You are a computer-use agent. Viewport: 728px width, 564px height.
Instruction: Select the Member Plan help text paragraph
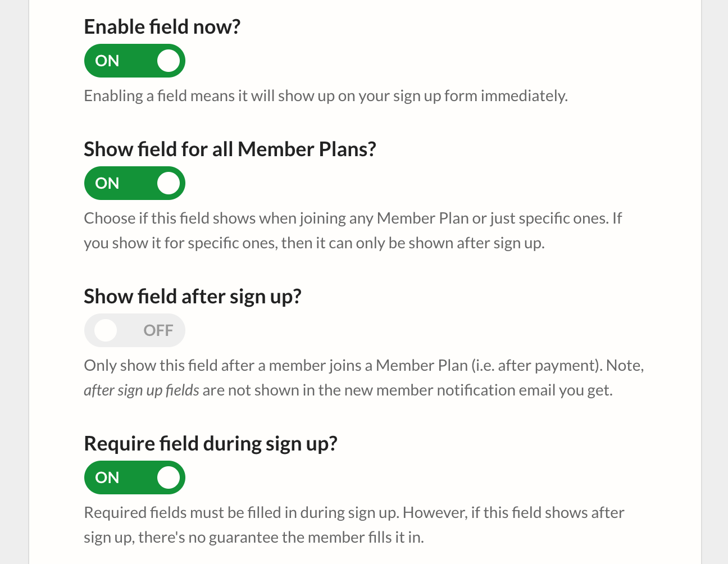[353, 230]
